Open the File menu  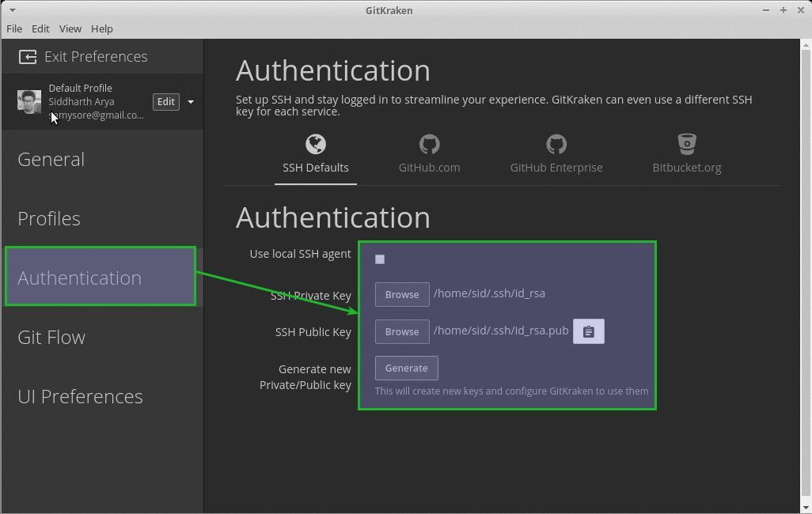point(14,29)
